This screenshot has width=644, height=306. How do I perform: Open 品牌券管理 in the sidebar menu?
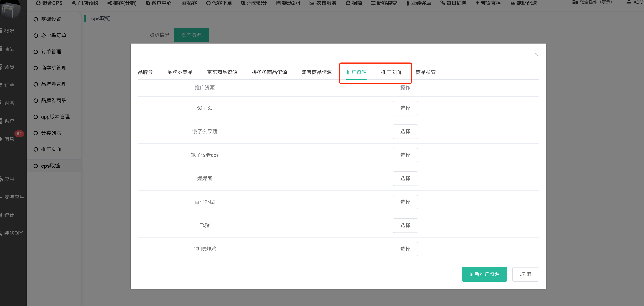(54, 84)
